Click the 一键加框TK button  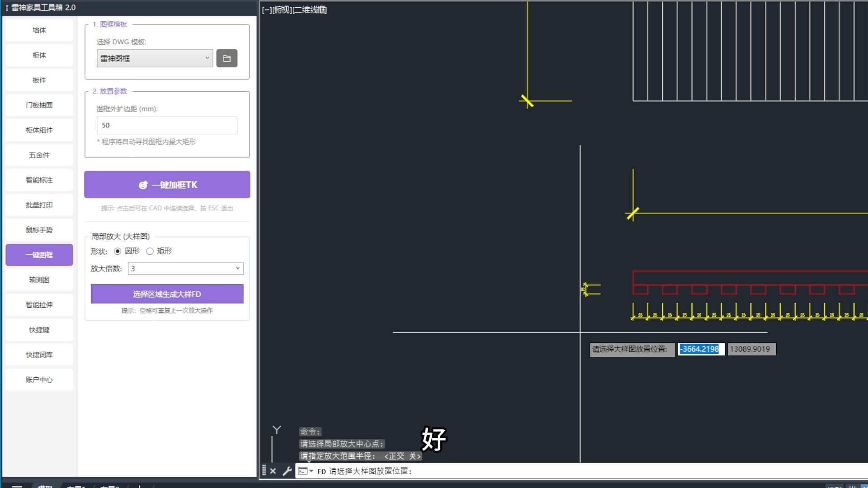pyautogui.click(x=167, y=184)
